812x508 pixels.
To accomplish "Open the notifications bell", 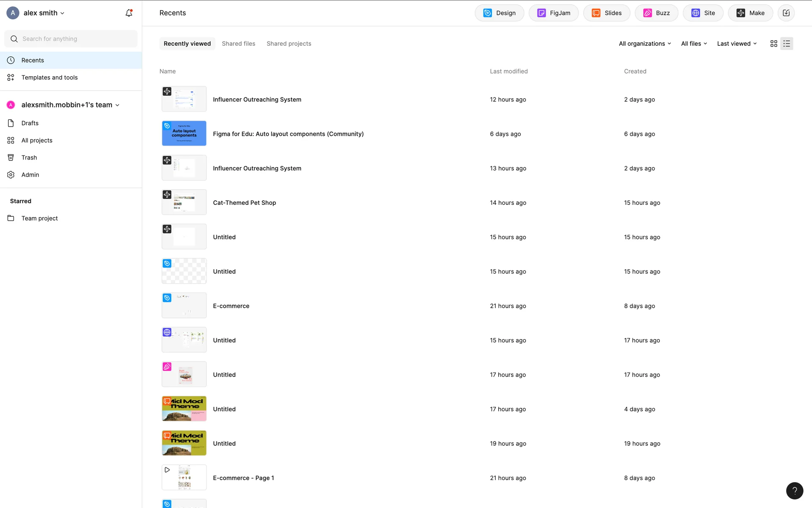I will tap(129, 13).
